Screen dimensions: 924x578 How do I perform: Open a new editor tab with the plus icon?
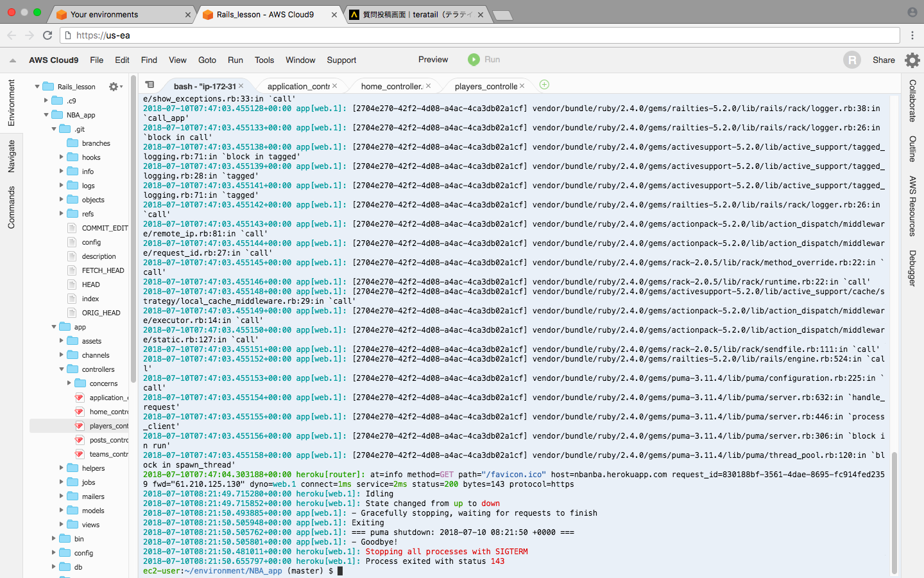(543, 84)
